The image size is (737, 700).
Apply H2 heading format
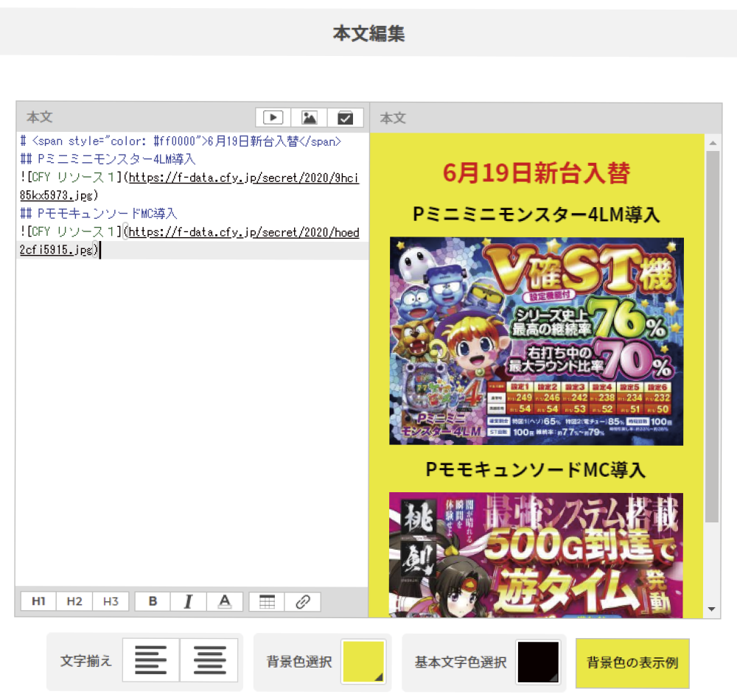74,601
